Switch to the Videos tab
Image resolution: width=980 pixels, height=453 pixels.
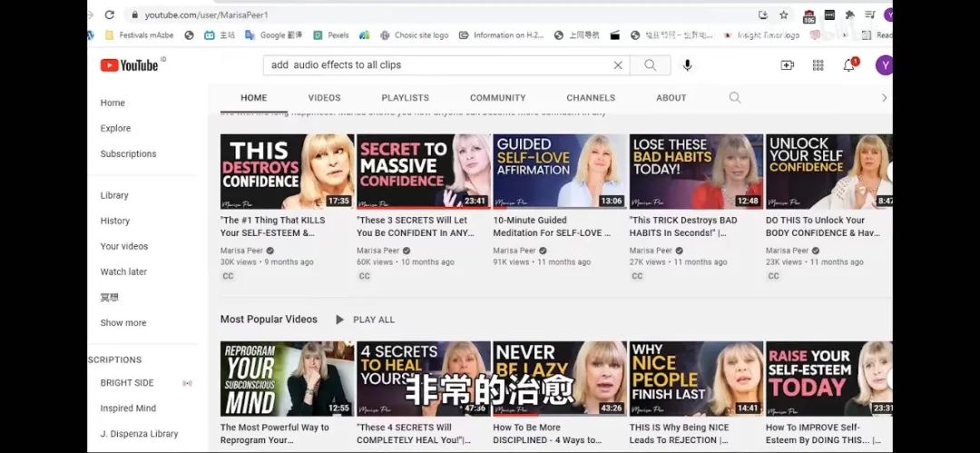(324, 98)
